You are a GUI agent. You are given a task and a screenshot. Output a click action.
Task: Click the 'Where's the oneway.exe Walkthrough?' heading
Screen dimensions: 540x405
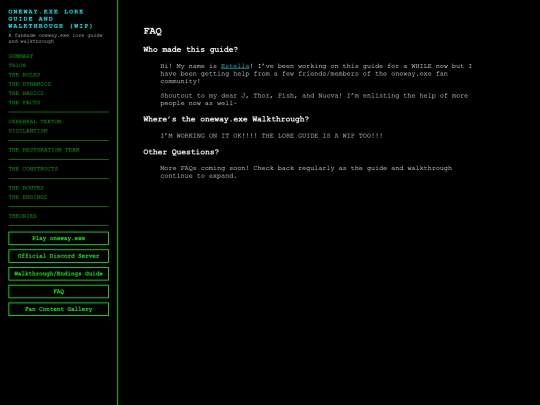point(226,119)
